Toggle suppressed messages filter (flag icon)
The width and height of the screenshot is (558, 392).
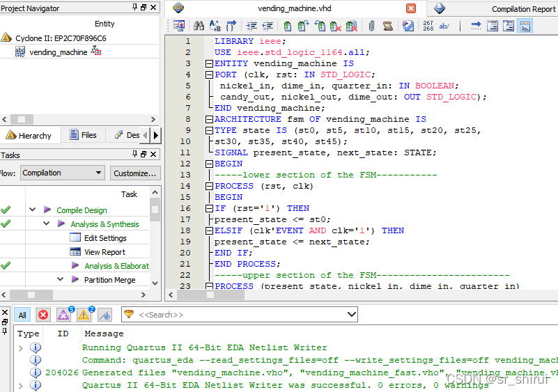pos(104,315)
